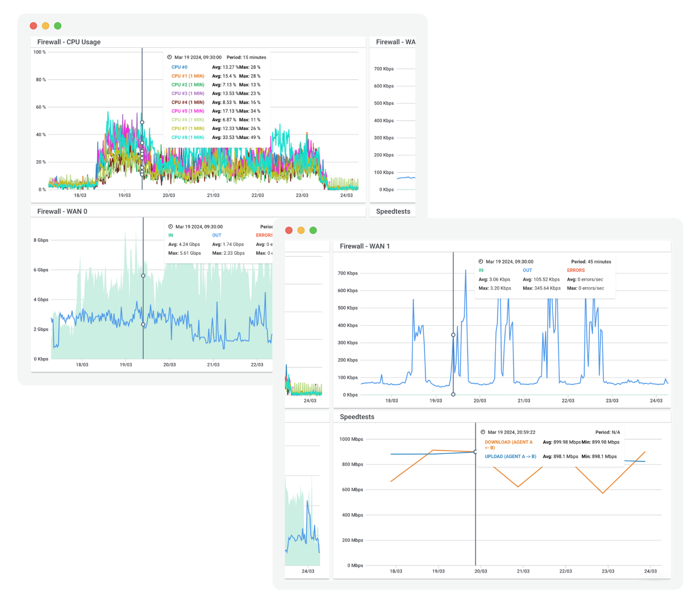Click the clock icon in WAN 0 tooltip
This screenshot has width=700, height=603.
[x=170, y=227]
